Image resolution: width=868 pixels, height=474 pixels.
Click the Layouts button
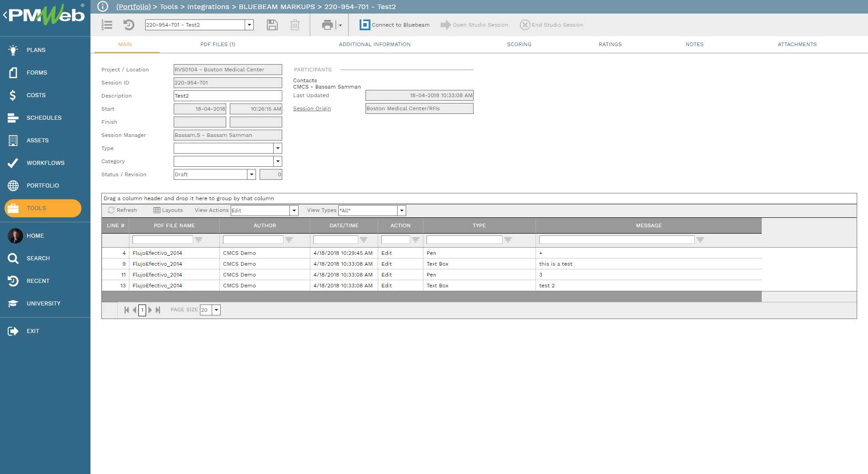coord(167,210)
